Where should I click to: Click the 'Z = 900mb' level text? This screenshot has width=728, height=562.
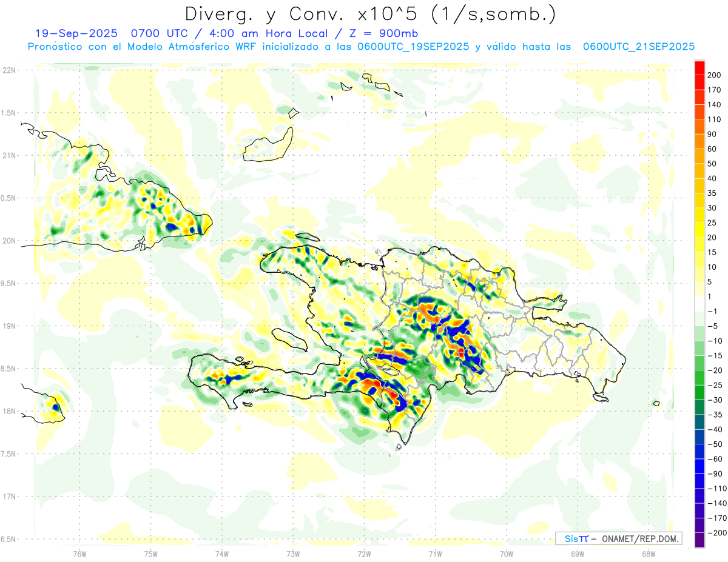[x=383, y=33]
